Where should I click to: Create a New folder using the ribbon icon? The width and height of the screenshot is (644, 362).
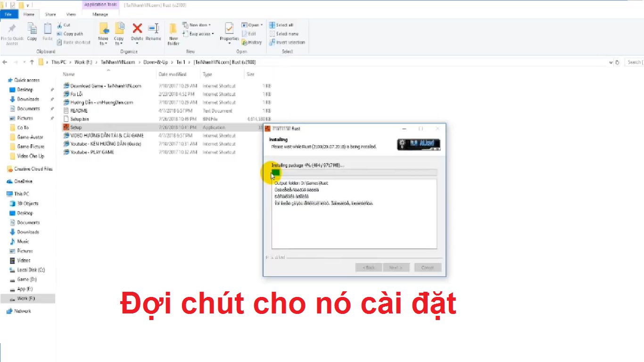click(173, 32)
